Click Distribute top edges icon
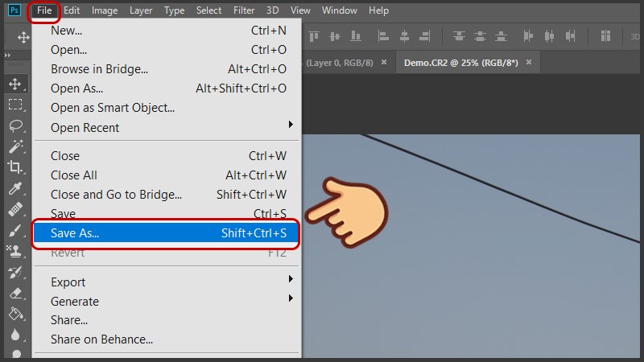Image resolution: width=644 pixels, height=362 pixels. point(459,36)
